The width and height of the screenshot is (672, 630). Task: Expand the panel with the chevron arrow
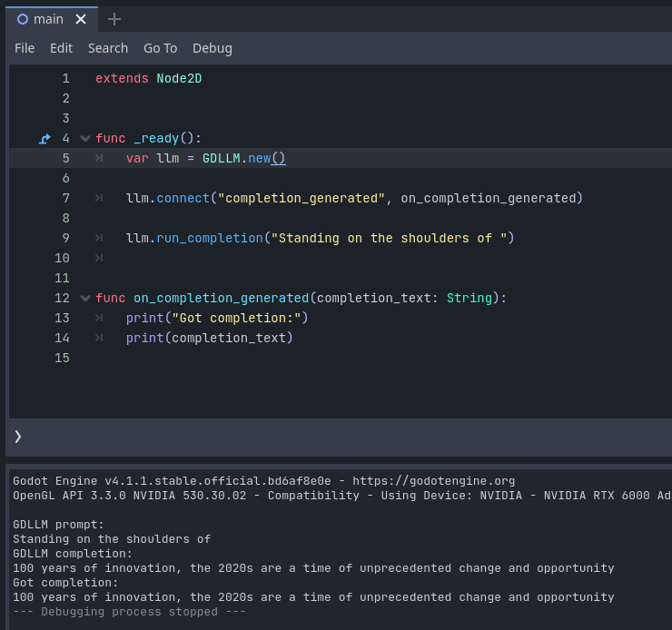click(x=17, y=437)
